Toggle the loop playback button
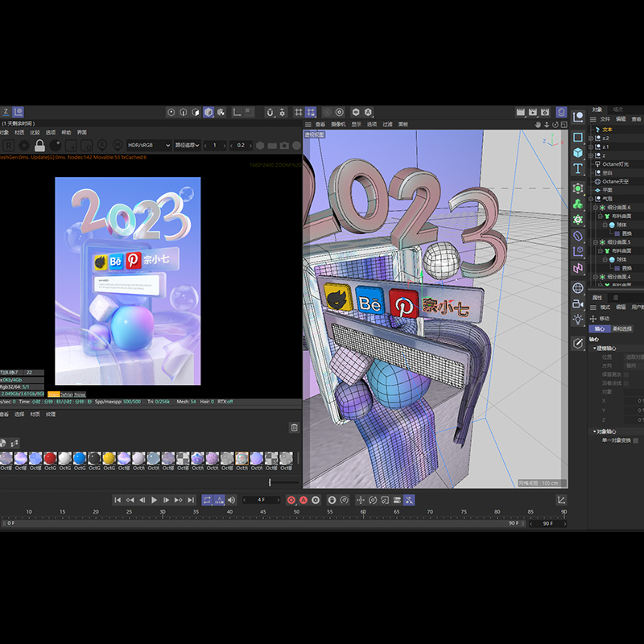Image resolution: width=644 pixels, height=644 pixels. (207, 500)
